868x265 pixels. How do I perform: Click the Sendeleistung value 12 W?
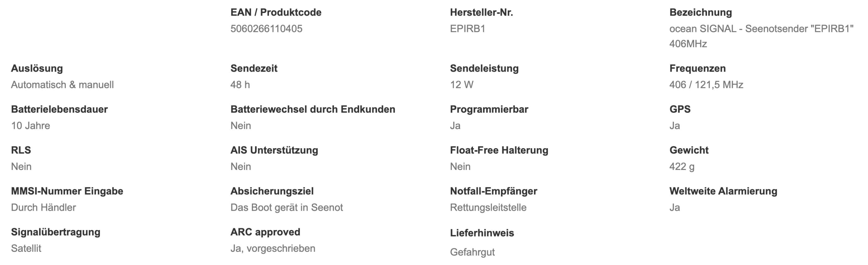461,85
